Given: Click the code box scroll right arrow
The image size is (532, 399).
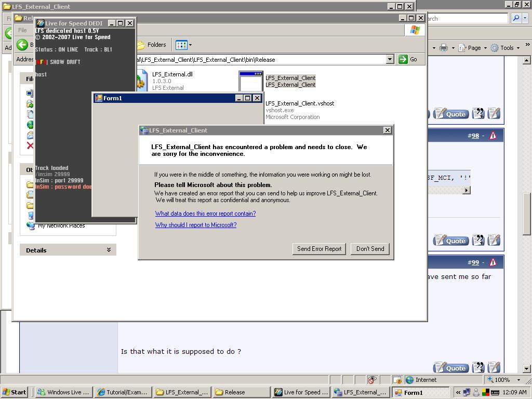Looking at the screenshot, I should click(467, 190).
